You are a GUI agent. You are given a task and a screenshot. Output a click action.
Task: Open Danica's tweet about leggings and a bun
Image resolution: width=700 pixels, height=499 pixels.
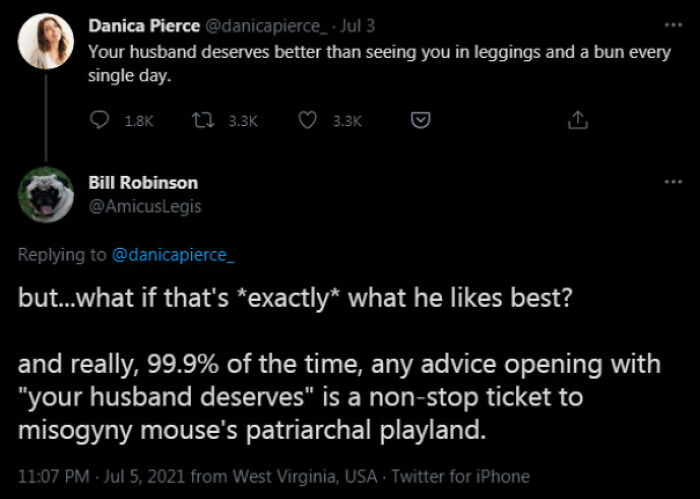click(x=380, y=62)
